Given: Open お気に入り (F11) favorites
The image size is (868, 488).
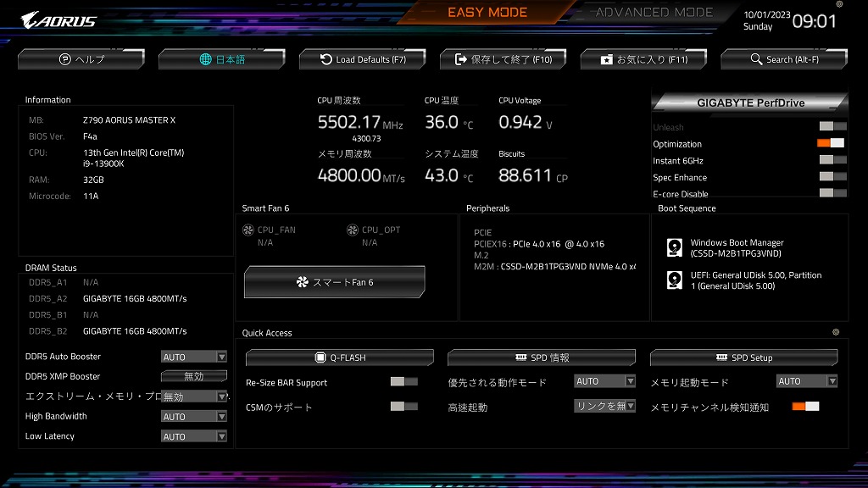Looking at the screenshot, I should [x=644, y=59].
